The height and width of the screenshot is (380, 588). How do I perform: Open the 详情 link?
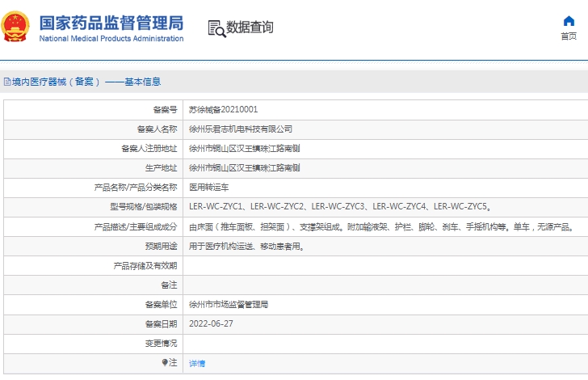click(197, 363)
